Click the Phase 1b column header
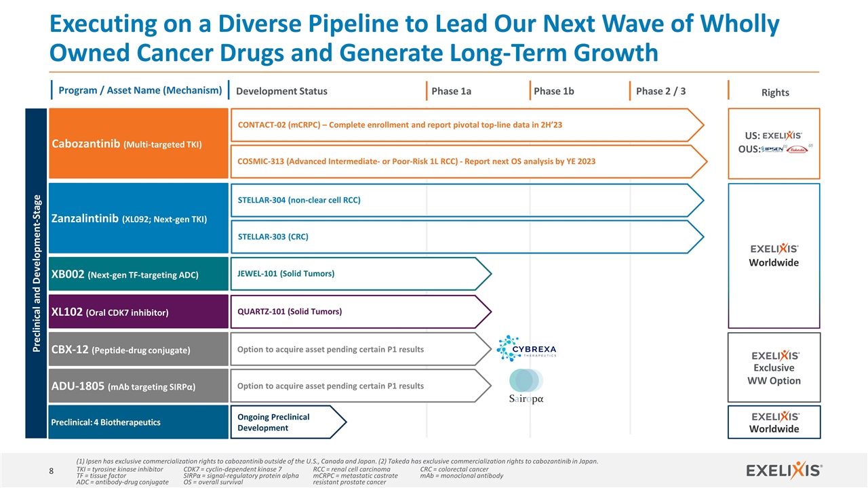The width and height of the screenshot is (868, 488). (x=553, y=91)
